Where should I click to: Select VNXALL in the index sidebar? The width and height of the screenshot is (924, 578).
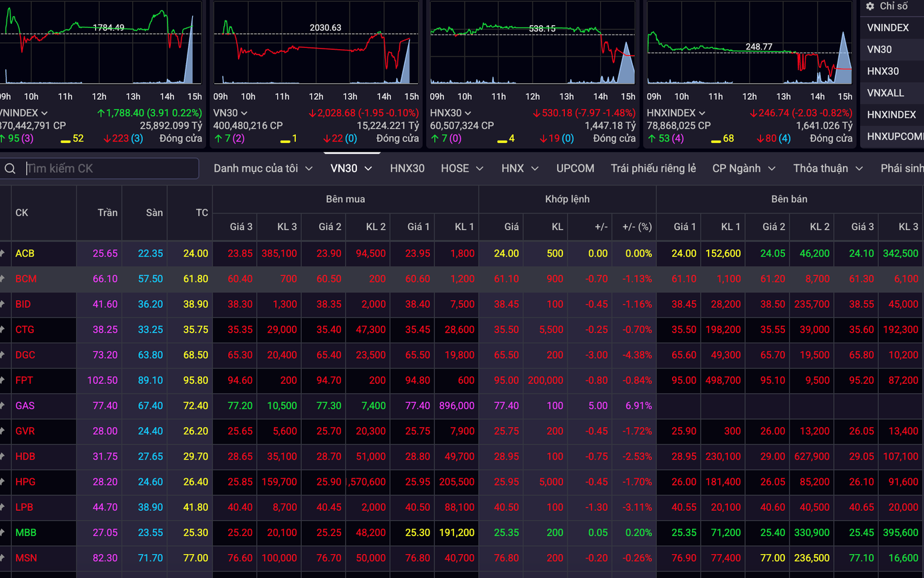pos(885,93)
